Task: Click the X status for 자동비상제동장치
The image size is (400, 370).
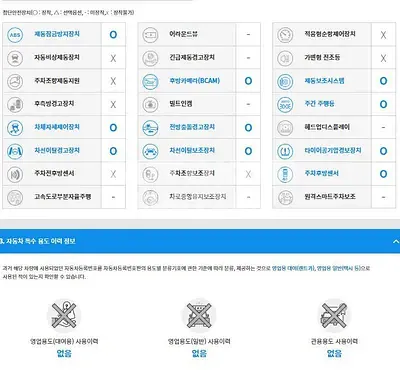Action: 113,58
